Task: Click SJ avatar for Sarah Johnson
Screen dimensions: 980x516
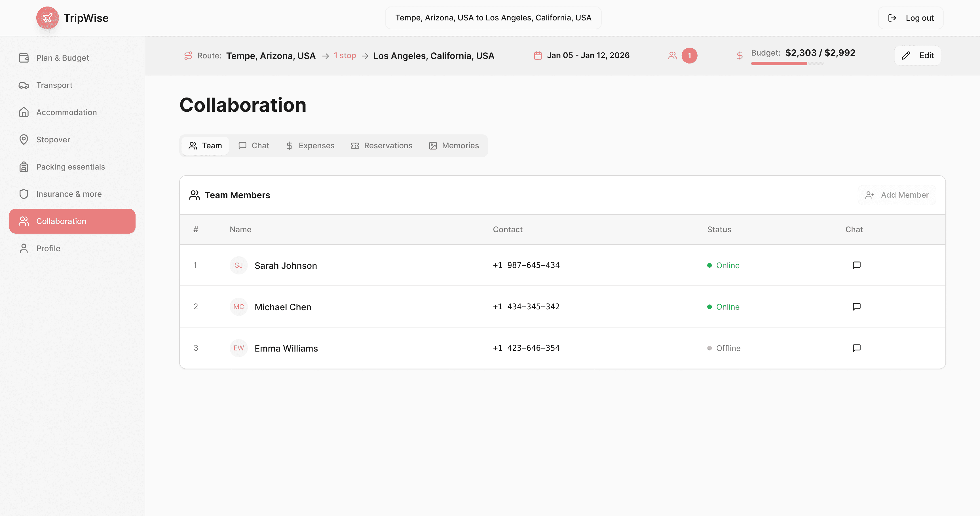Action: click(238, 265)
